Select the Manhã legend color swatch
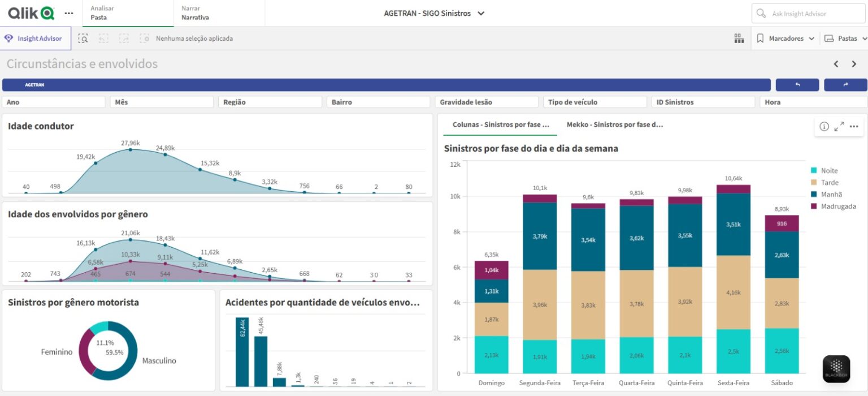868x396 pixels. 814,194
